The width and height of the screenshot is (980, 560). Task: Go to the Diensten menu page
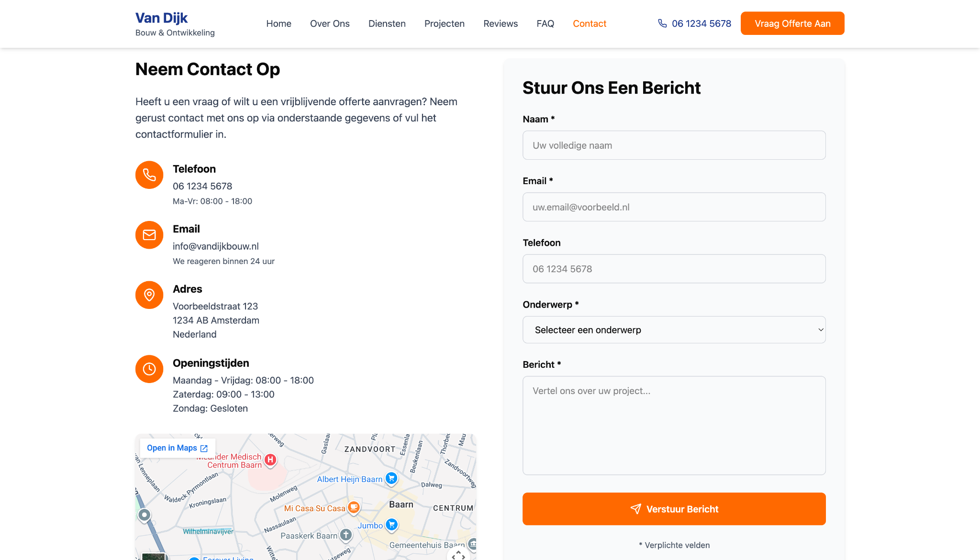pos(387,23)
